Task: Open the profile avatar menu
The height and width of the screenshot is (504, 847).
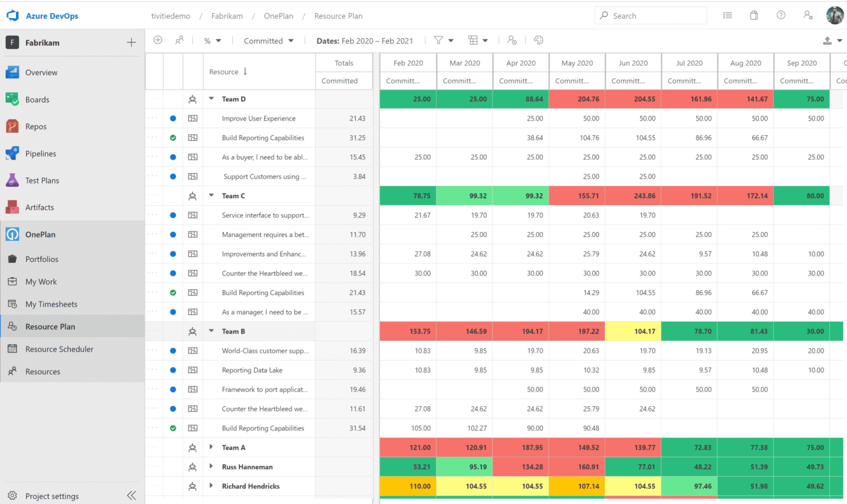Action: click(835, 15)
